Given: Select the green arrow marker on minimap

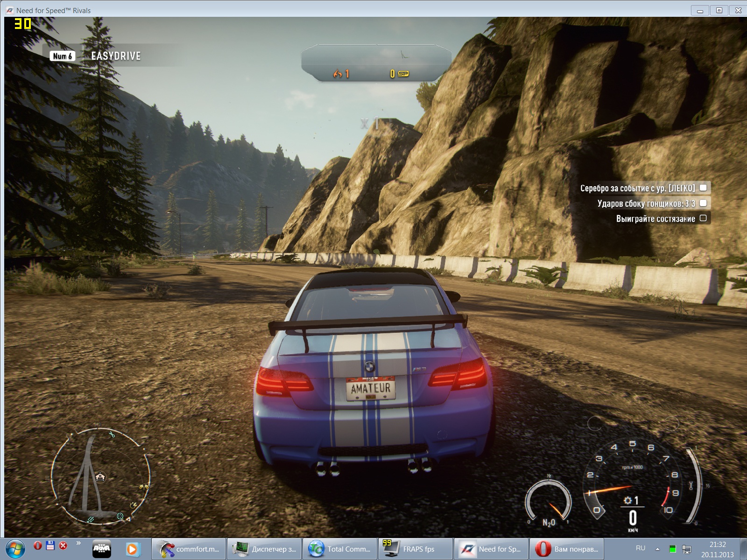Looking at the screenshot, I should [90, 519].
